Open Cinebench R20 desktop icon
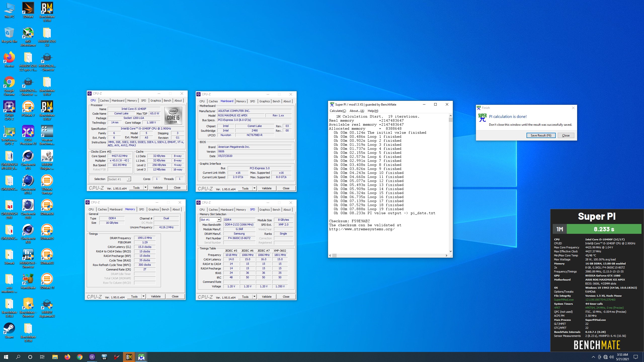This screenshot has width=644, height=362. (28, 234)
